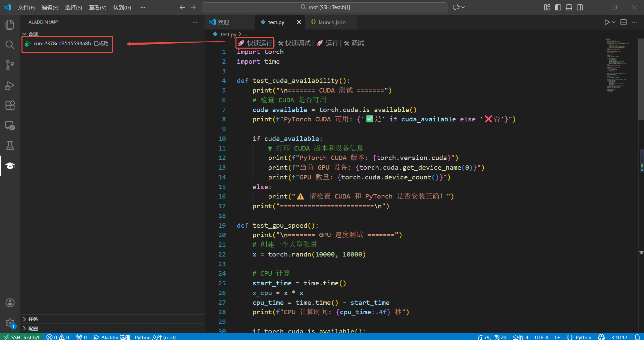Open the Accounts icon in activity bar
The width and height of the screenshot is (644, 340).
(x=10, y=303)
